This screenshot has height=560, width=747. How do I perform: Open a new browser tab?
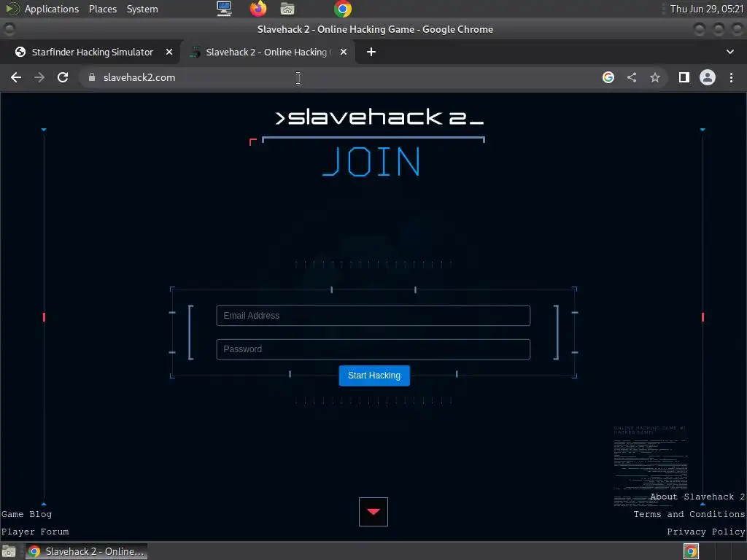pos(371,52)
